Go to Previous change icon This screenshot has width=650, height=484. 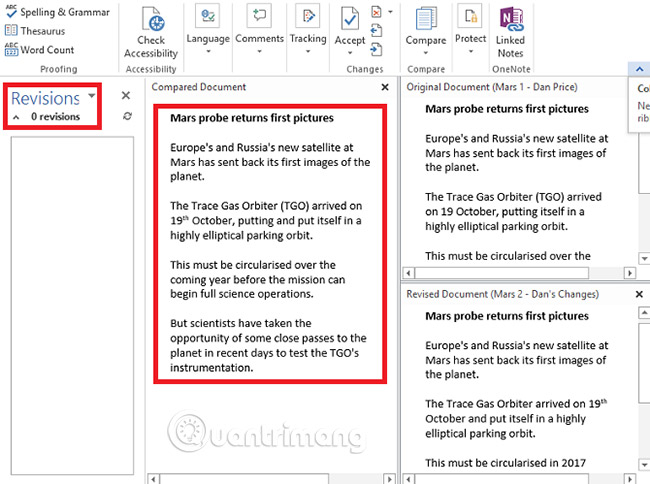click(x=376, y=31)
